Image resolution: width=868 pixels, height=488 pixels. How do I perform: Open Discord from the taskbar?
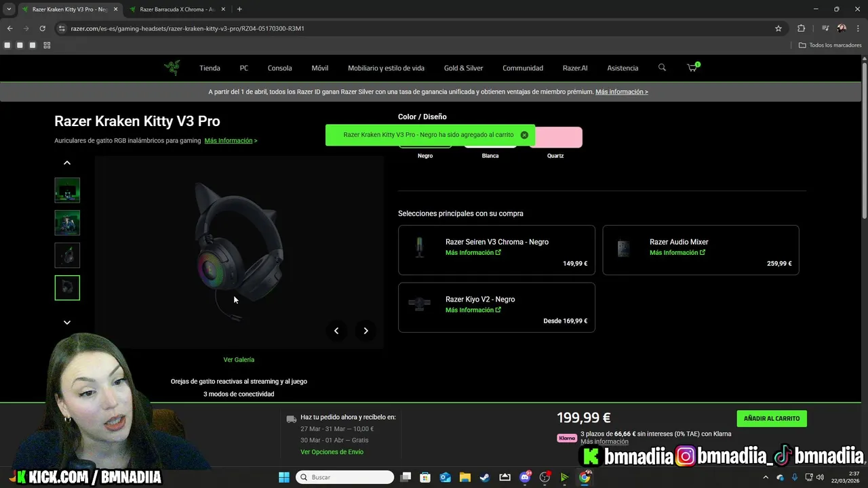525,477
